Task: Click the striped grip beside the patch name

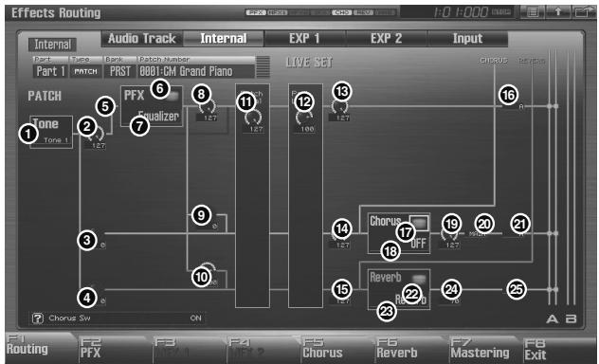Action: pos(263,67)
